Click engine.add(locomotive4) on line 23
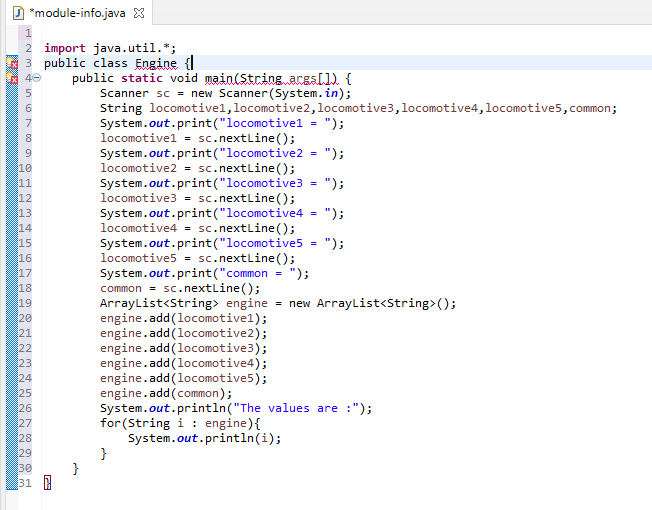Viewport: 652px width, 510px height. tap(183, 363)
